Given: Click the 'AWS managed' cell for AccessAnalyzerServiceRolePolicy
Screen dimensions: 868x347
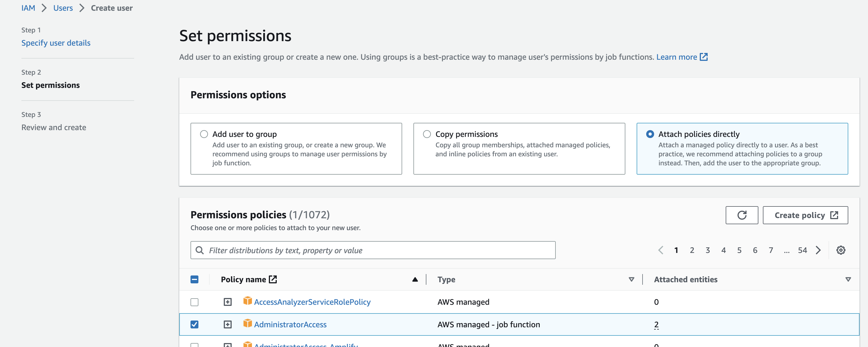Looking at the screenshot, I should pos(463,302).
